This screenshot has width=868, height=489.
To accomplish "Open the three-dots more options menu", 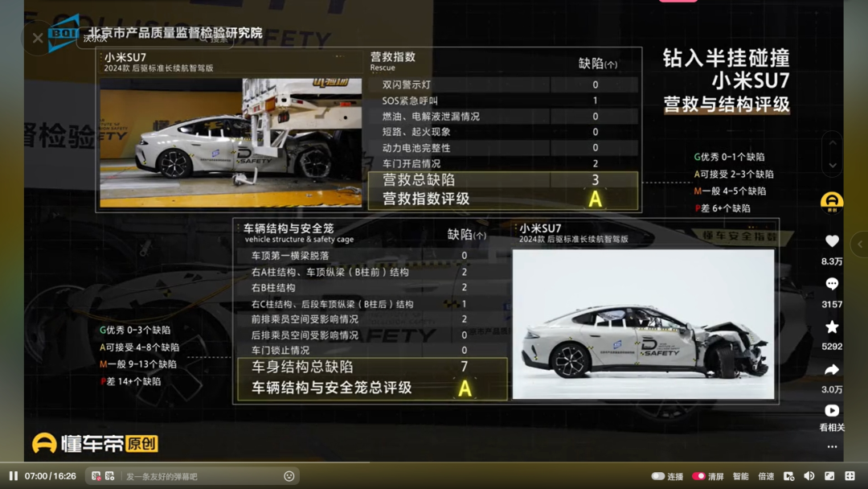I will pos(832,446).
